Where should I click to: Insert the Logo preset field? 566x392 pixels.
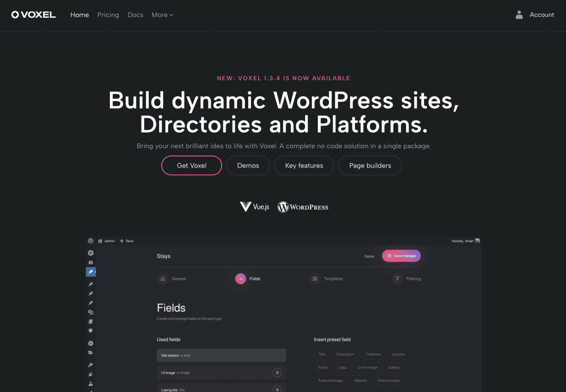pyautogui.click(x=343, y=368)
